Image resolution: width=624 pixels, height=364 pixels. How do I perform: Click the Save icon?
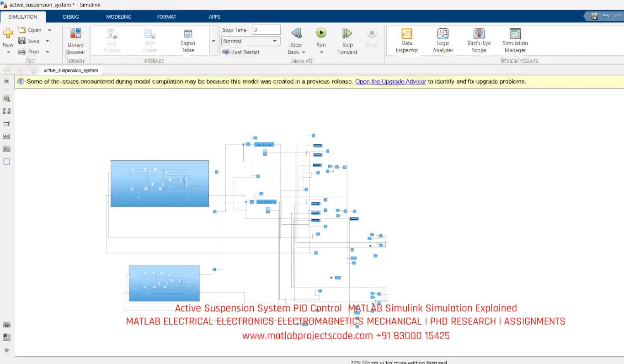click(22, 41)
